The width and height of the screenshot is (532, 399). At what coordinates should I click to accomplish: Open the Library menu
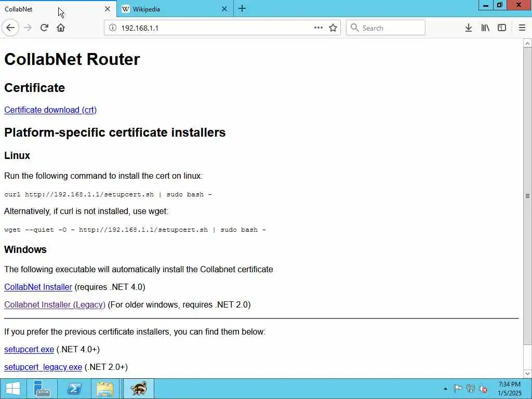[x=485, y=28]
